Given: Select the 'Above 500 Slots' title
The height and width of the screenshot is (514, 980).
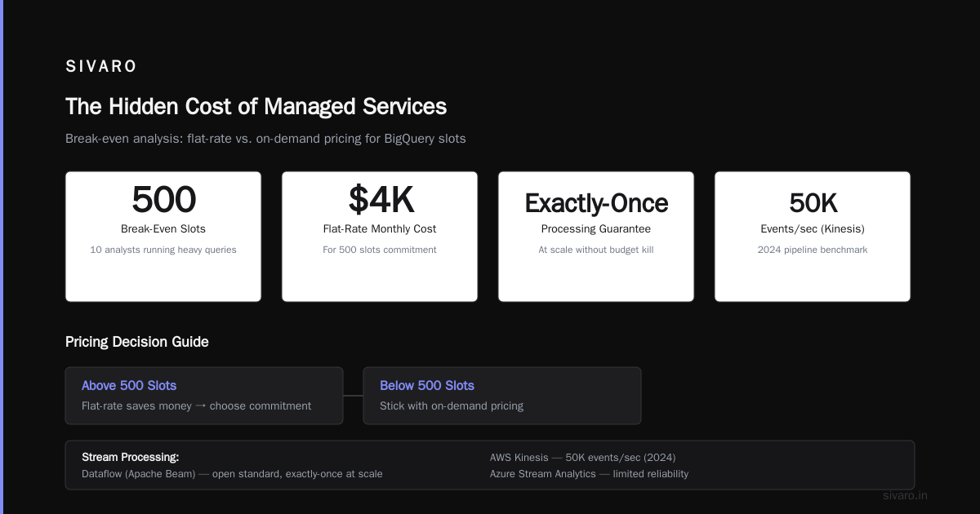Looking at the screenshot, I should point(129,385).
